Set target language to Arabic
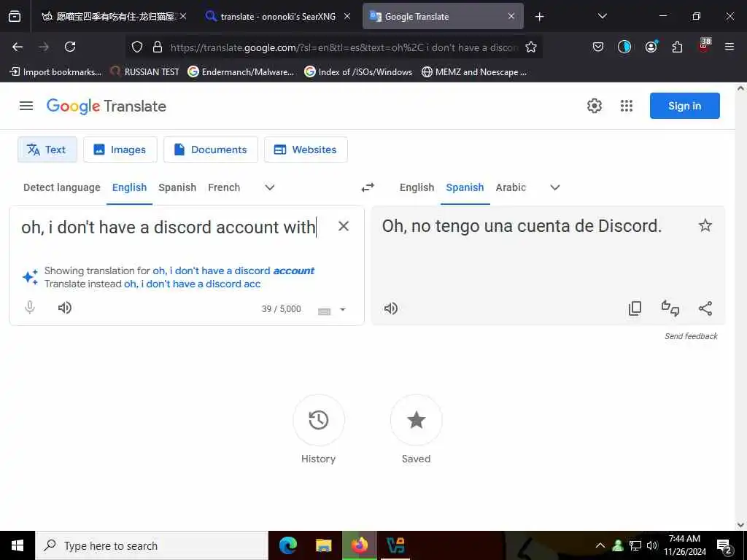The image size is (747, 560). click(511, 187)
